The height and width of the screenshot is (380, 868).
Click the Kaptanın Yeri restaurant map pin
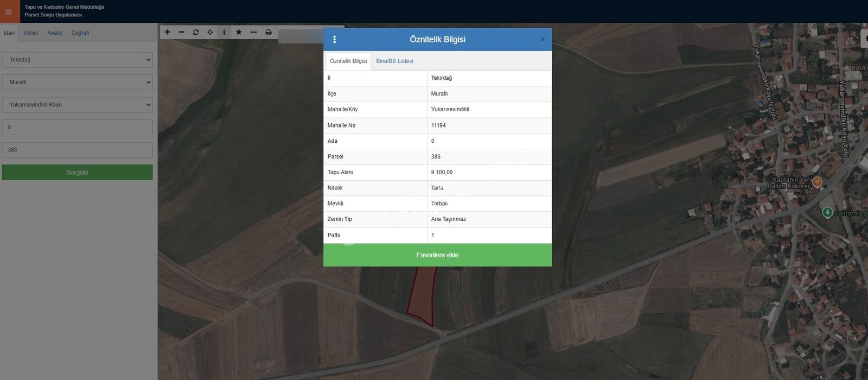pyautogui.click(x=818, y=182)
